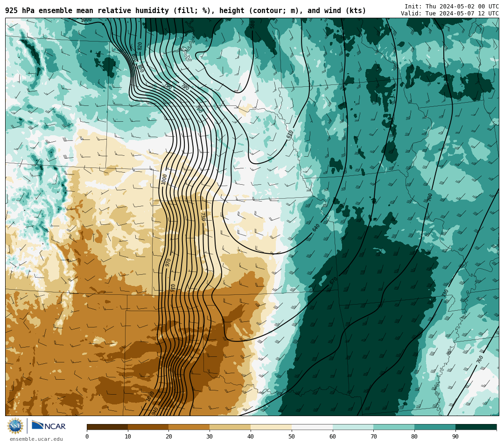This screenshot has height=445, width=504.
Task: Click the 790 height contour label
Action: click(x=168, y=86)
